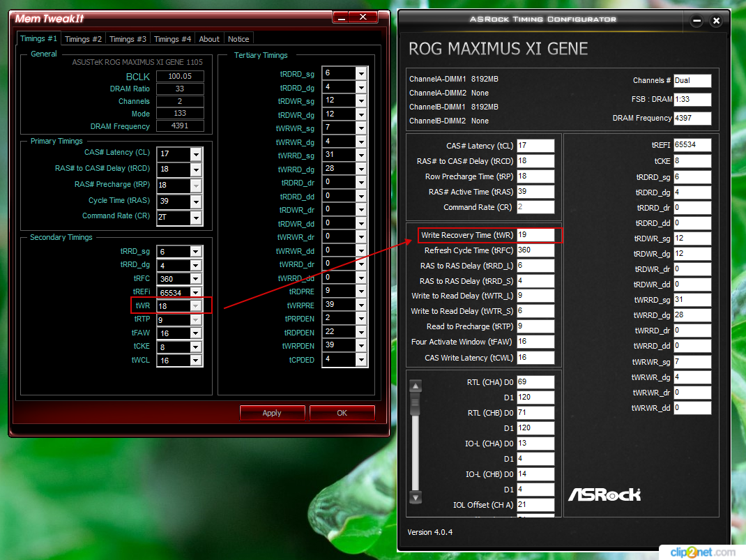The width and height of the screenshot is (746, 560).
Task: Click the DRAM Frequency field in Mem TweakIt
Action: (x=180, y=126)
